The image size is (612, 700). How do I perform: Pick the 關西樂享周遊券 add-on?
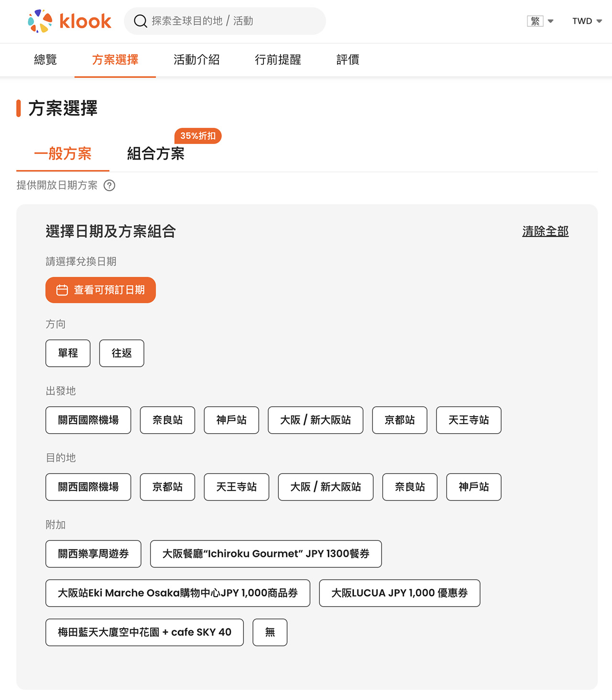93,554
